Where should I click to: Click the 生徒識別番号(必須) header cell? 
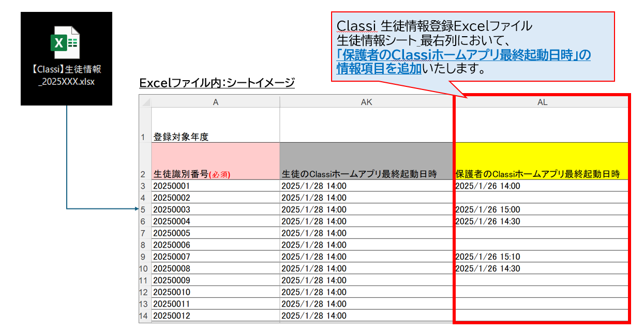[215, 161]
